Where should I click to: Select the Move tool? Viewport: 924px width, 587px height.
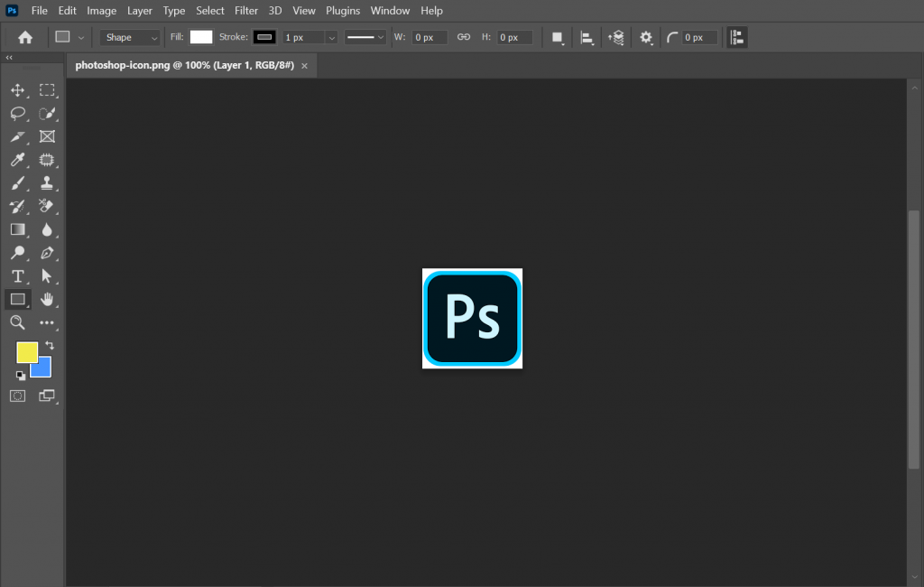click(17, 90)
